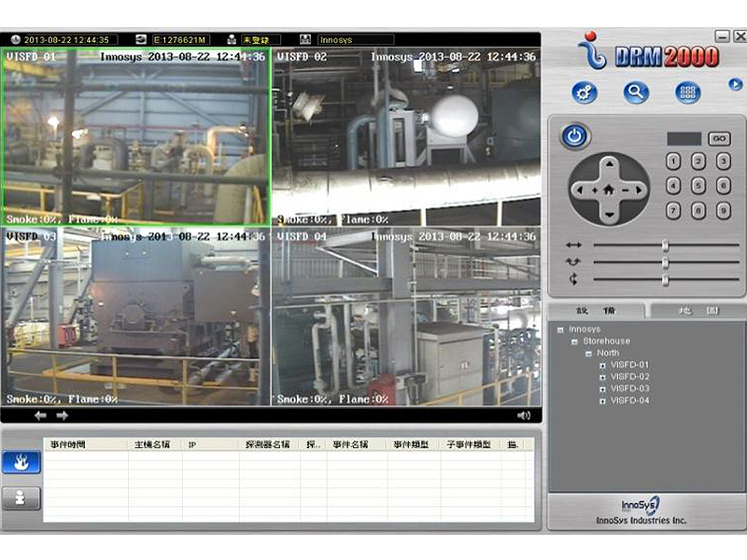The width and height of the screenshot is (747, 560).
Task: Collapse the Innosys tree node
Action: 560,329
